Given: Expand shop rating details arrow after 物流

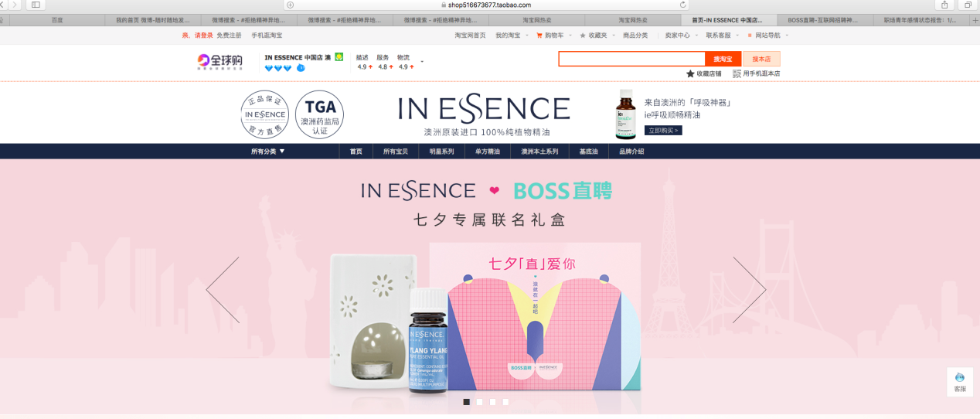Looking at the screenshot, I should (x=422, y=62).
